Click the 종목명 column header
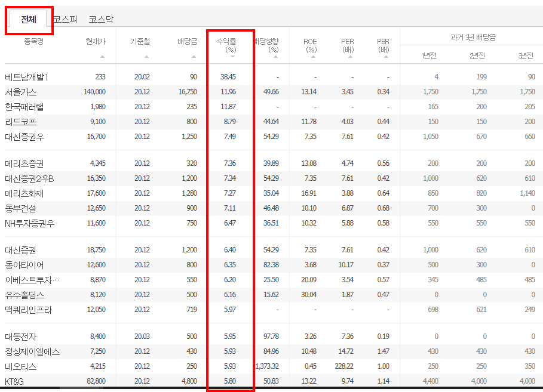 pyautogui.click(x=33, y=42)
